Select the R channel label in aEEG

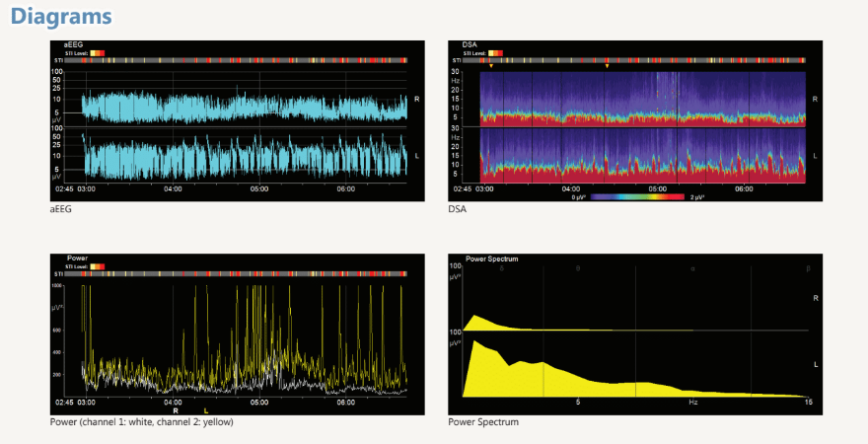pos(416,100)
